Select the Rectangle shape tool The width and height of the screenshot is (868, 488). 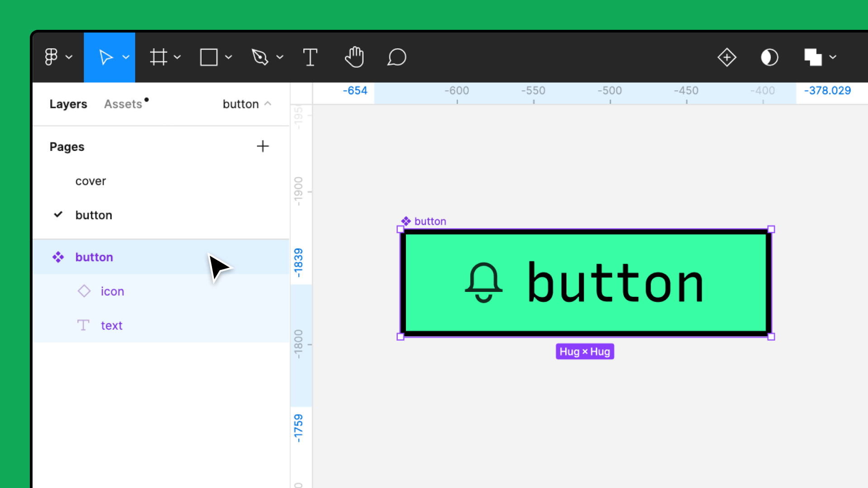(209, 57)
